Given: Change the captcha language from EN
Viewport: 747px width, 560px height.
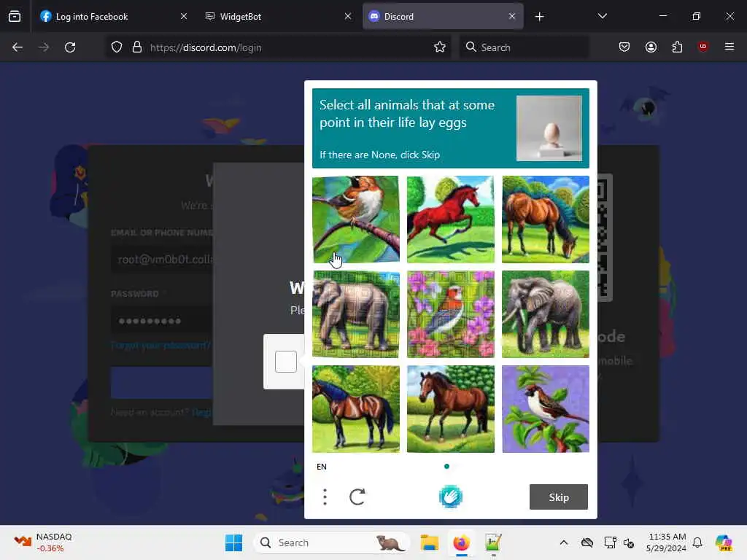Looking at the screenshot, I should point(322,467).
